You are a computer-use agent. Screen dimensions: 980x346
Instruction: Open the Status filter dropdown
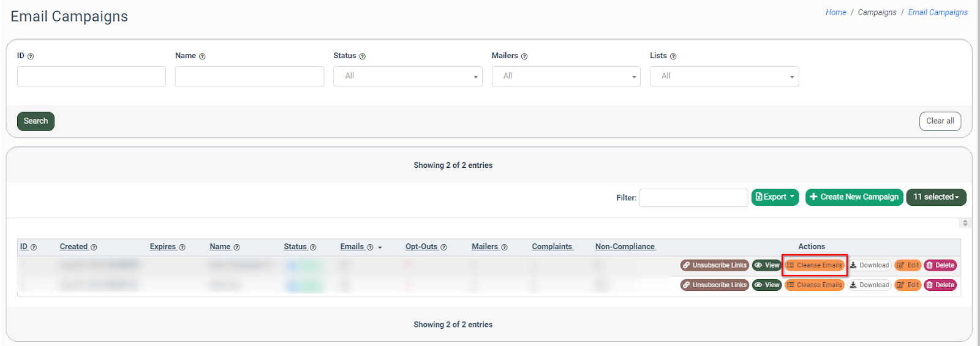coord(408,77)
